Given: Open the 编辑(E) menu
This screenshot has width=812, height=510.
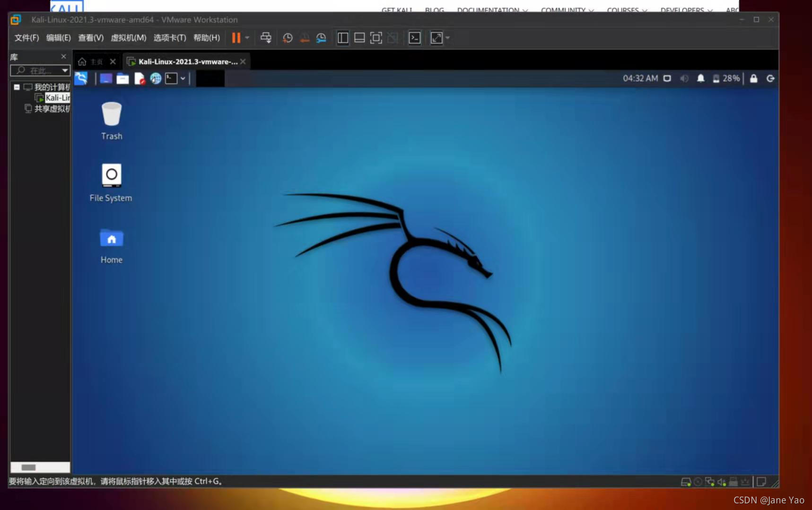Looking at the screenshot, I should tap(58, 38).
